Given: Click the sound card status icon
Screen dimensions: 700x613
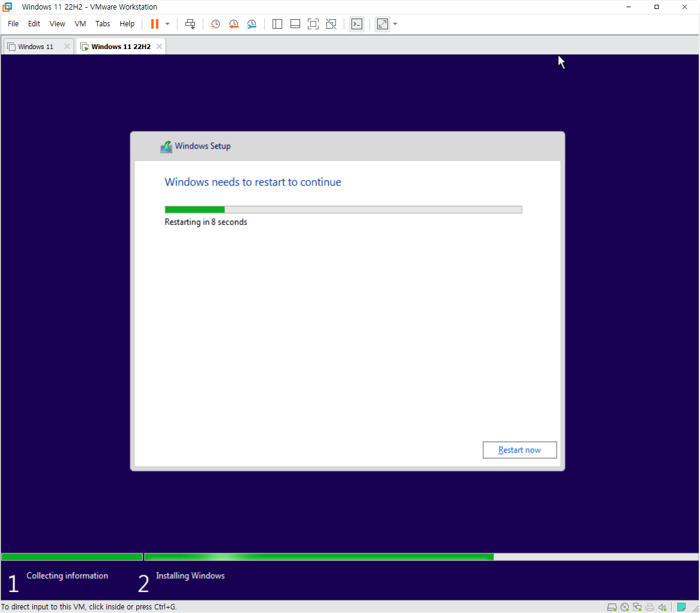Looking at the screenshot, I should click(x=662, y=607).
